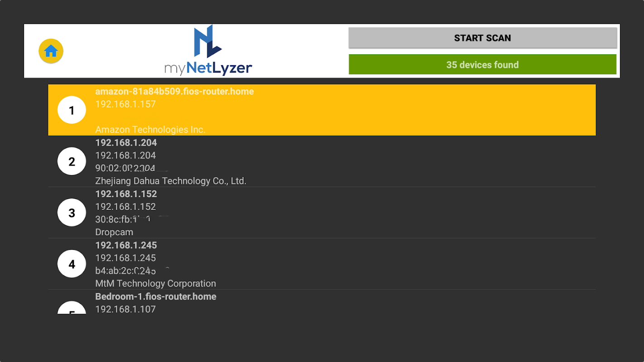Click Amazon Technologies Inc. vendor text
644x362 pixels.
point(150,129)
